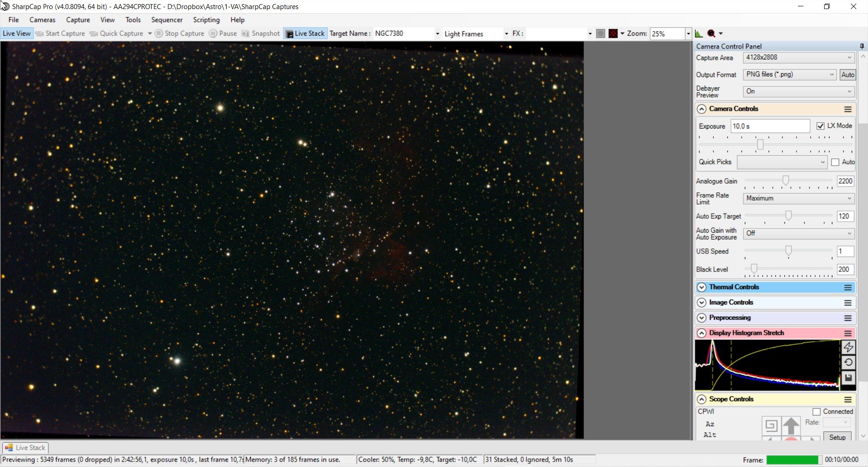Open the Sequencer menu

167,20
